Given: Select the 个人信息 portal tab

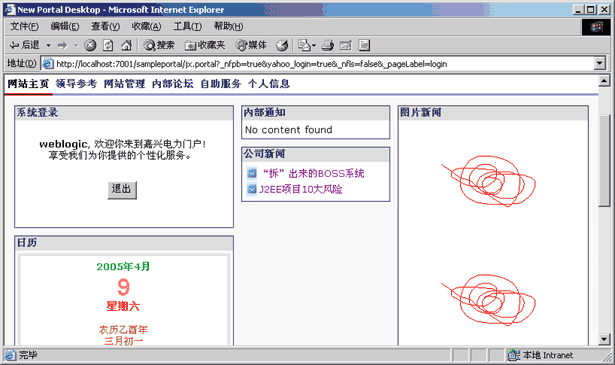Looking at the screenshot, I should [269, 84].
